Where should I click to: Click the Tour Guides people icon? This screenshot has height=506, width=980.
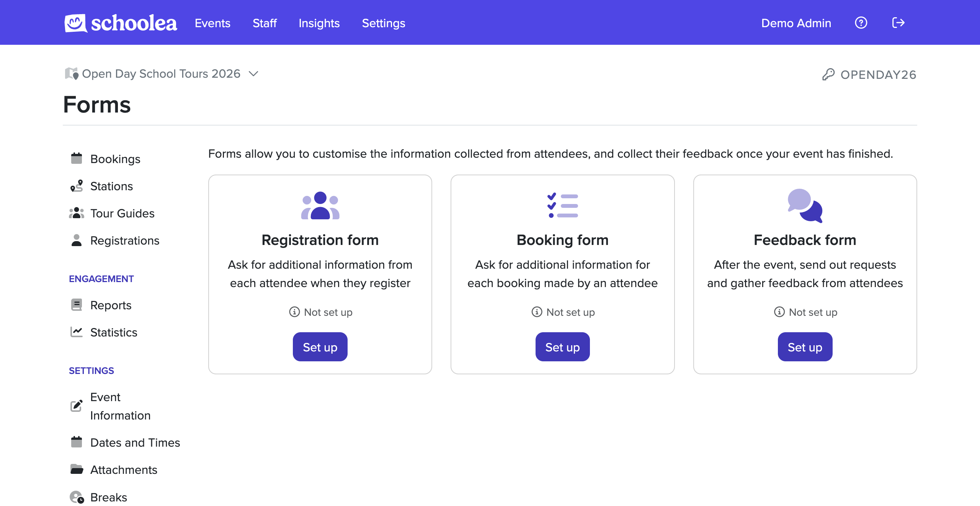pyautogui.click(x=77, y=213)
